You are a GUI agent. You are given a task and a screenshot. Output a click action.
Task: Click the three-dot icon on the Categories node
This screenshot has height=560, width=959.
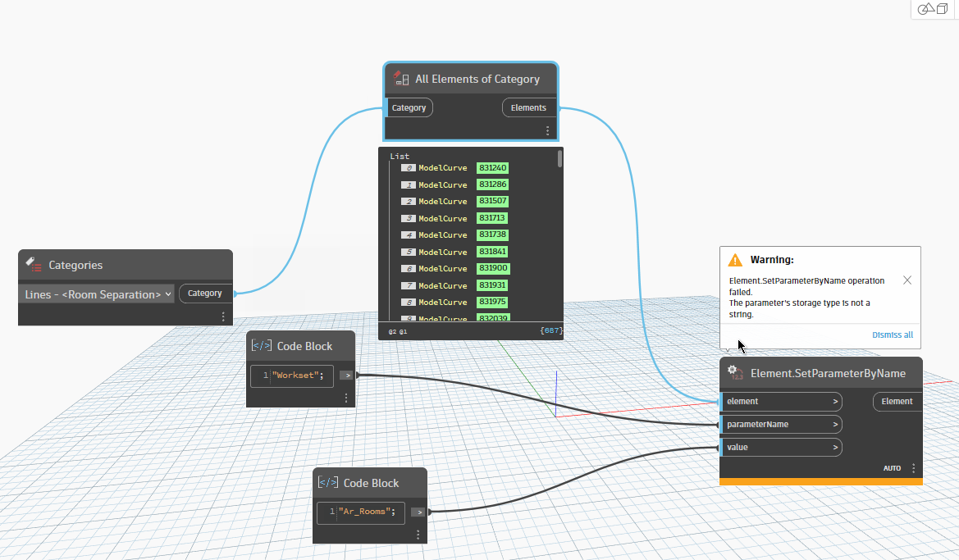223,316
